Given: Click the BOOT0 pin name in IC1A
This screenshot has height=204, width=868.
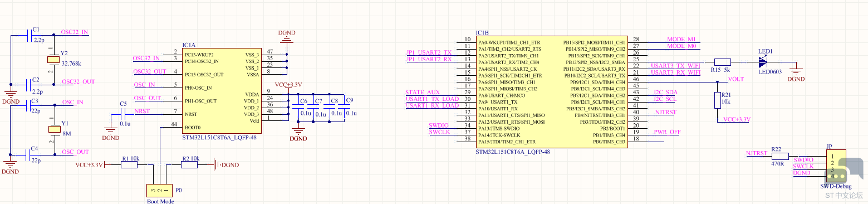Looking at the screenshot, I should (x=192, y=128).
